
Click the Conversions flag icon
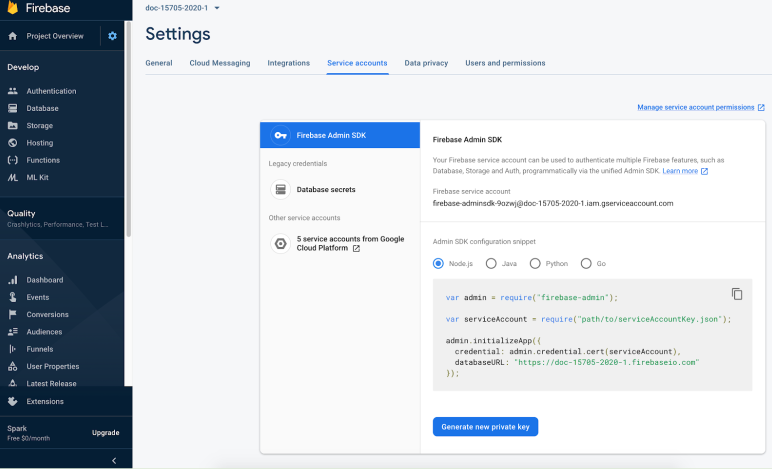[13, 314]
